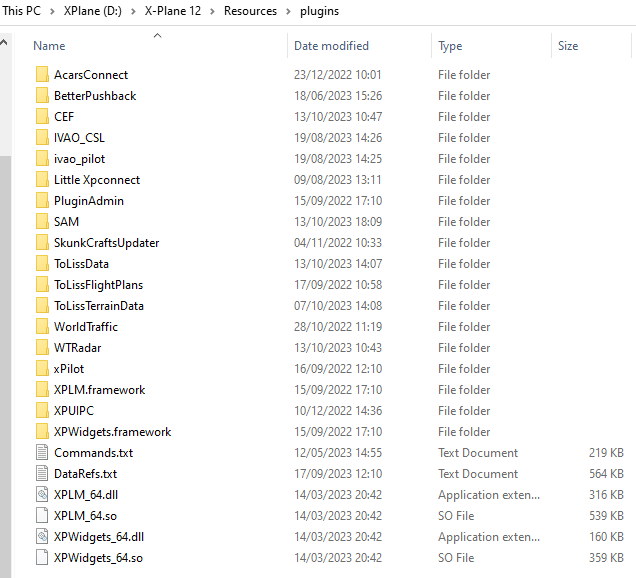Screen dimensions: 636x578
Task: Click the ivao_pilot folder icon
Action: pyautogui.click(x=42, y=159)
